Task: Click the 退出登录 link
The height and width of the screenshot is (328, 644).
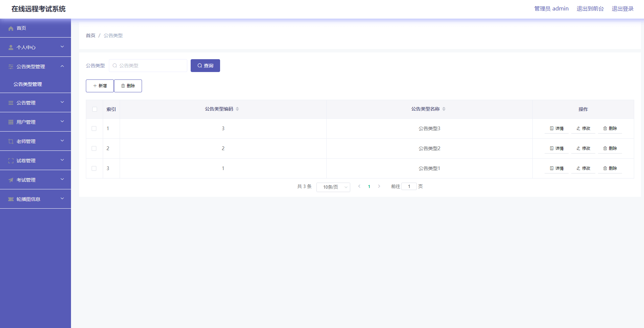Action: coord(622,9)
